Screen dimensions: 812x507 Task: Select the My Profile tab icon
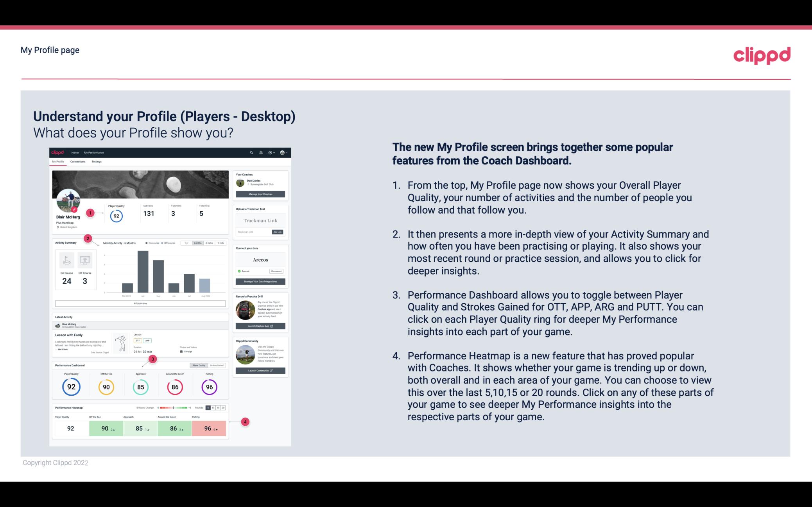click(x=59, y=162)
